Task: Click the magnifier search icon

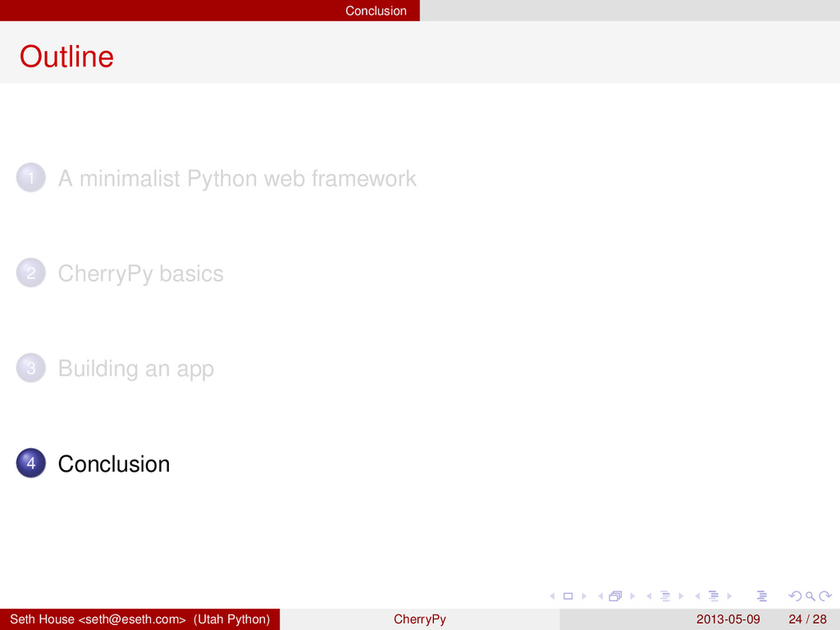Action: pyautogui.click(x=810, y=596)
